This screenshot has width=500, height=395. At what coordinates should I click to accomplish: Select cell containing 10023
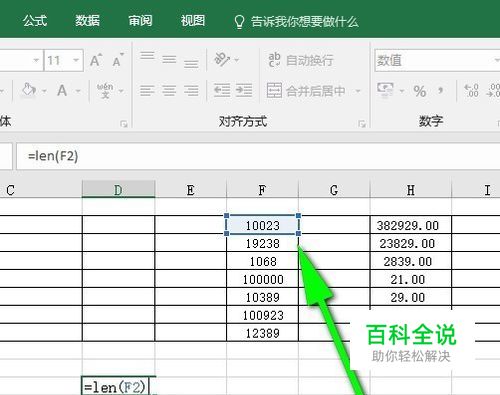click(262, 225)
